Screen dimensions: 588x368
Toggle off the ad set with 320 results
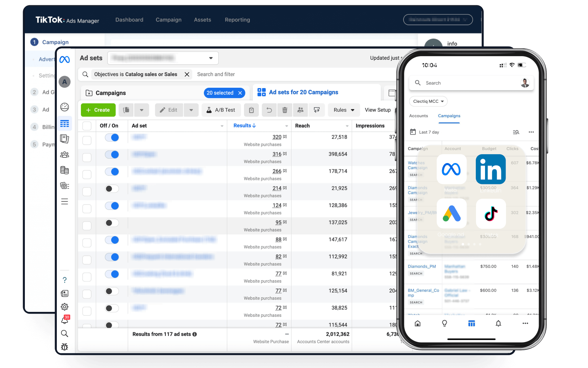(x=112, y=137)
